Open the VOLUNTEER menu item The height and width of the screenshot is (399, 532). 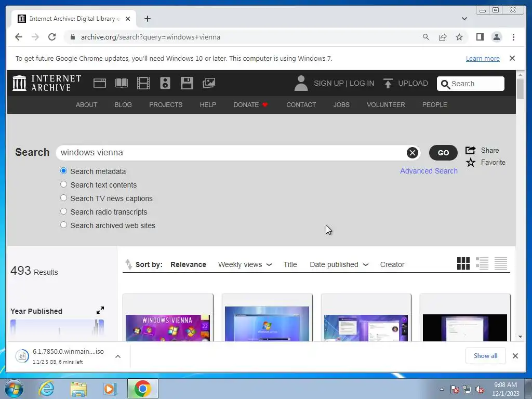point(385,105)
